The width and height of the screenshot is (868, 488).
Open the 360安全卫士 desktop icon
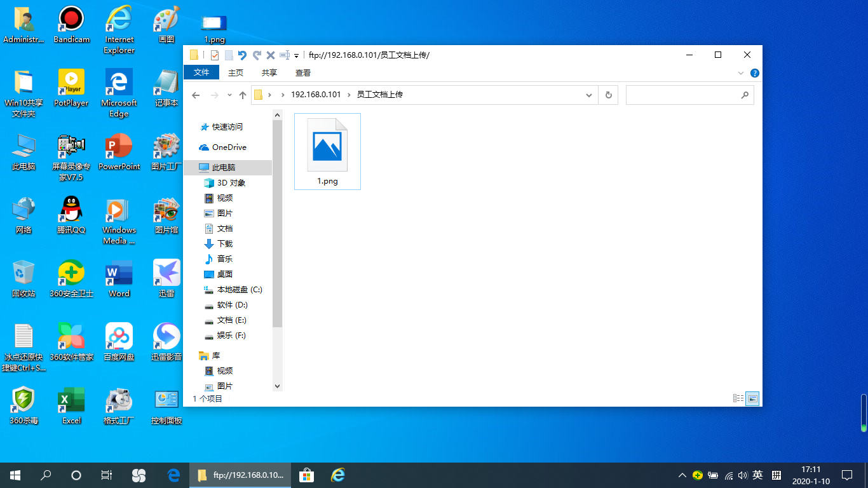tap(71, 279)
